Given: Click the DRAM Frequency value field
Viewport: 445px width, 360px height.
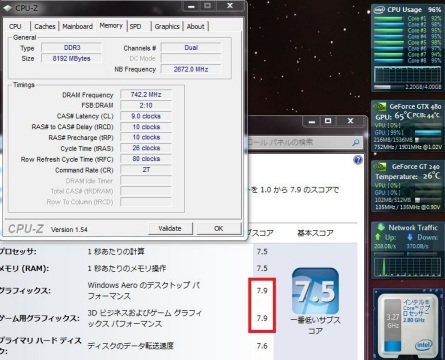Looking at the screenshot, I should click(x=146, y=95).
